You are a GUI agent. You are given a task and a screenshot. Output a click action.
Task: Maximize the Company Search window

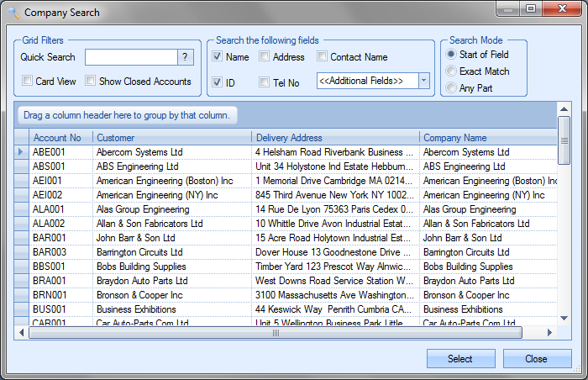(x=531, y=8)
